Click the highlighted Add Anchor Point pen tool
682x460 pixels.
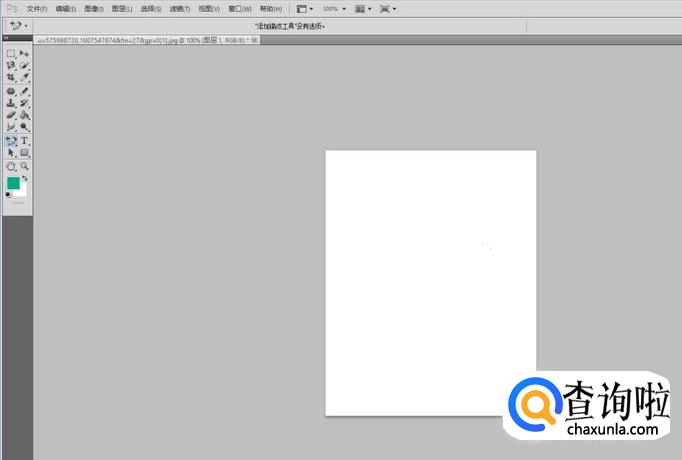pos(11,141)
